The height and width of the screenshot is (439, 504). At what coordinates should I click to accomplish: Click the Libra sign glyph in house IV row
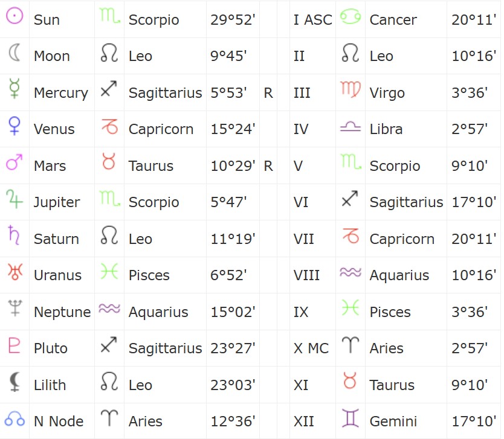(351, 127)
